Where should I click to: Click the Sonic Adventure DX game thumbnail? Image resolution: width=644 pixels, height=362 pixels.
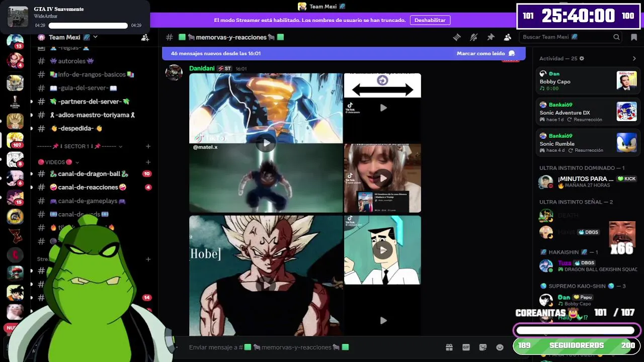tap(626, 112)
